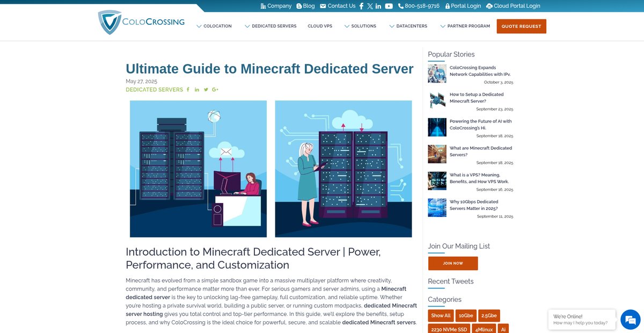644x333 pixels.
Task: Click the article title 'Ultimate Guide to Minecraft Dedicated Server'
Action: click(x=269, y=69)
